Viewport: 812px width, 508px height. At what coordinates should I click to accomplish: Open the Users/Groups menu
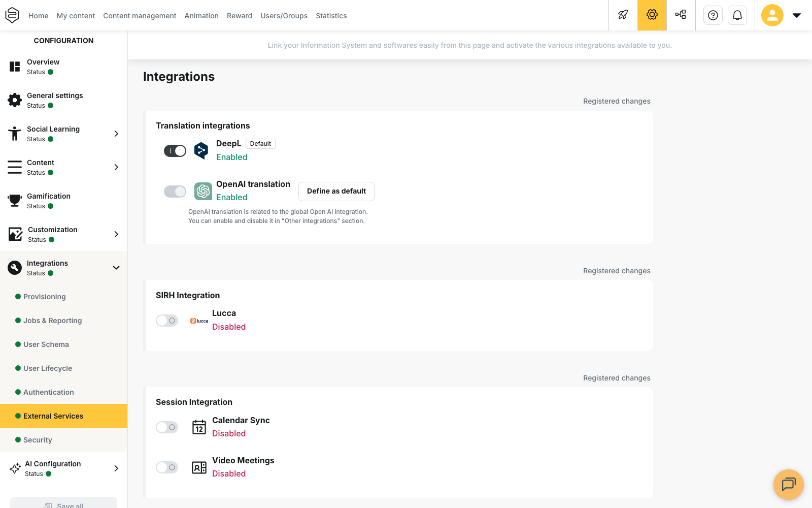pyautogui.click(x=284, y=16)
